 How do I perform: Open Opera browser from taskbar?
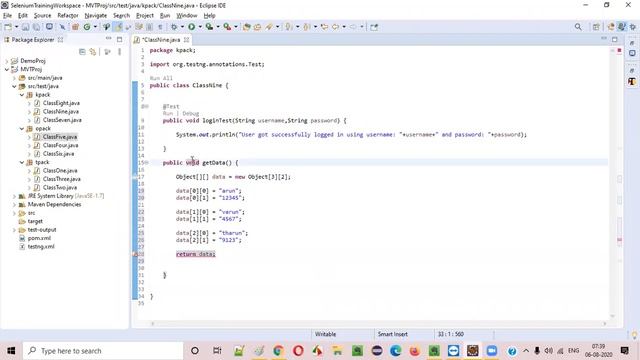(x=298, y=351)
